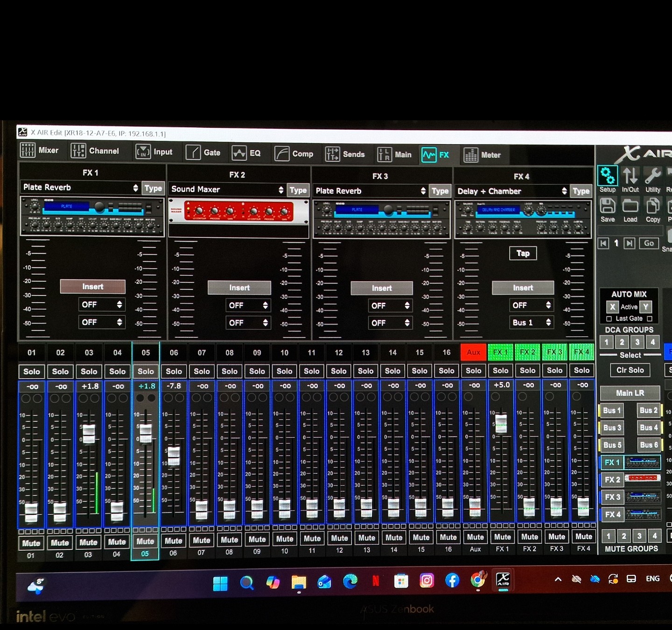Viewport: 672px width, 630px height.
Task: Open Facebook from taskbar
Action: click(452, 580)
